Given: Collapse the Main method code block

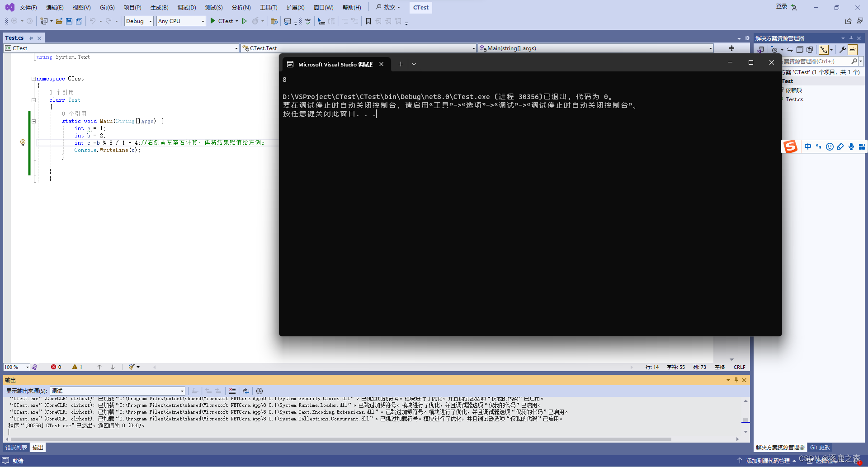Looking at the screenshot, I should pyautogui.click(x=33, y=121).
